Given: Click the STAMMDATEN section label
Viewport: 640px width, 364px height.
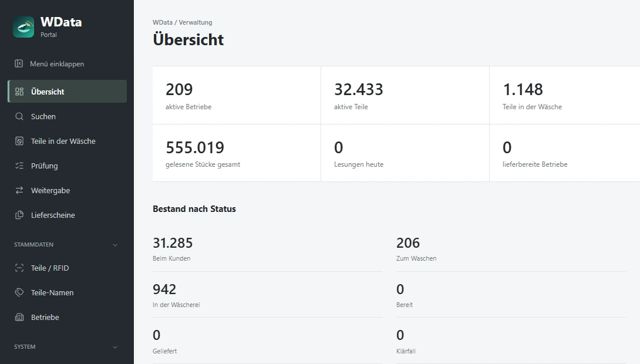Looking at the screenshot, I should pos(33,245).
